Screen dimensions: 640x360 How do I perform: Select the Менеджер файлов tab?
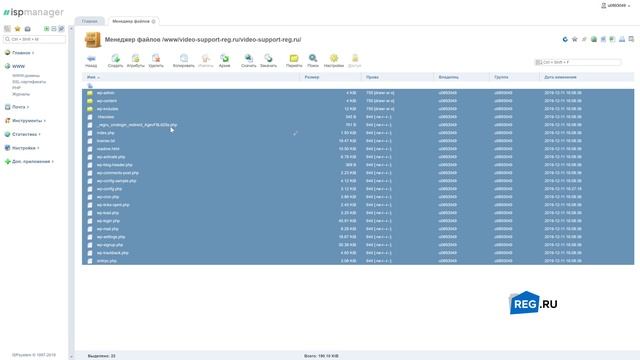(x=131, y=21)
